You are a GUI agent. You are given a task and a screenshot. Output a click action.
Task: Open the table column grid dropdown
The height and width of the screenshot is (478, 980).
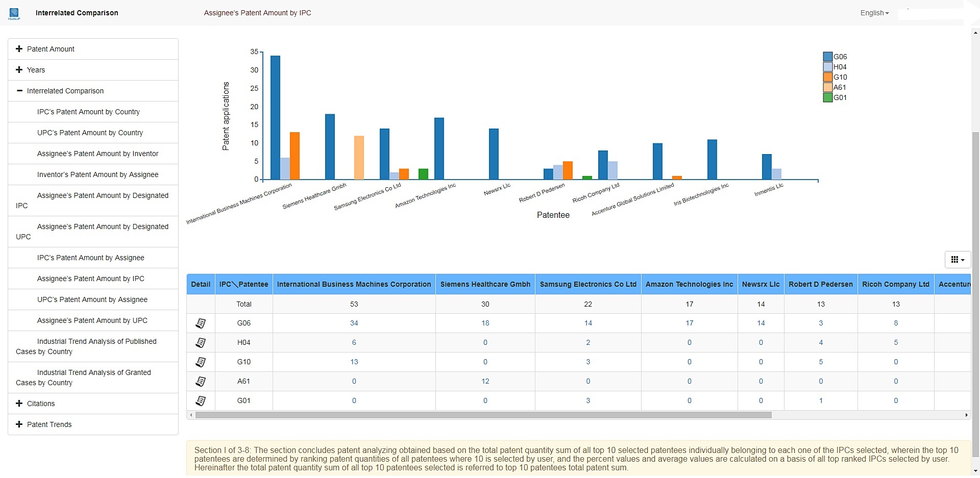pos(958,260)
